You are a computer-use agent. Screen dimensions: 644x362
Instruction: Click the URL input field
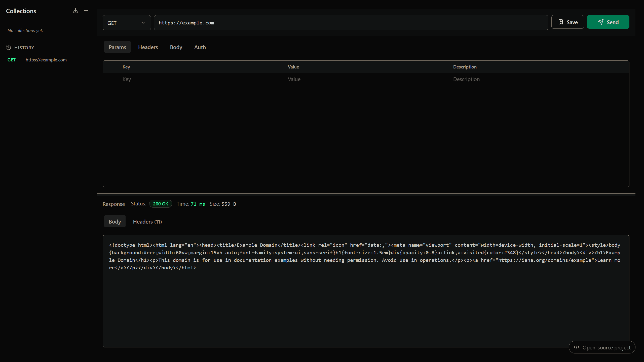point(351,23)
